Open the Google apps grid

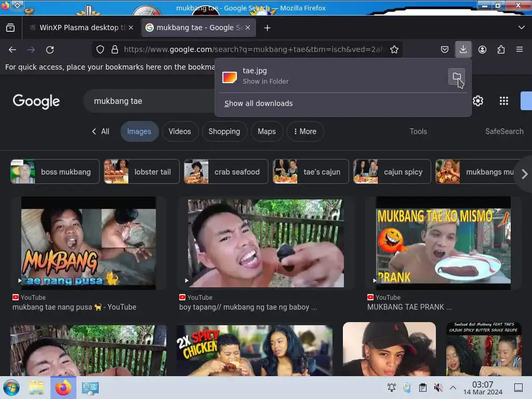504,101
